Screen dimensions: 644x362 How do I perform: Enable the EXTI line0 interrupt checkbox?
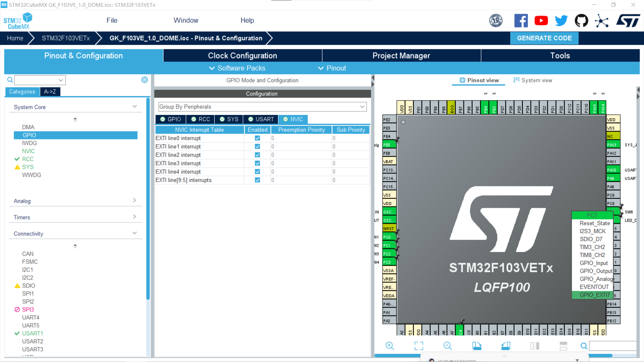pos(257,138)
